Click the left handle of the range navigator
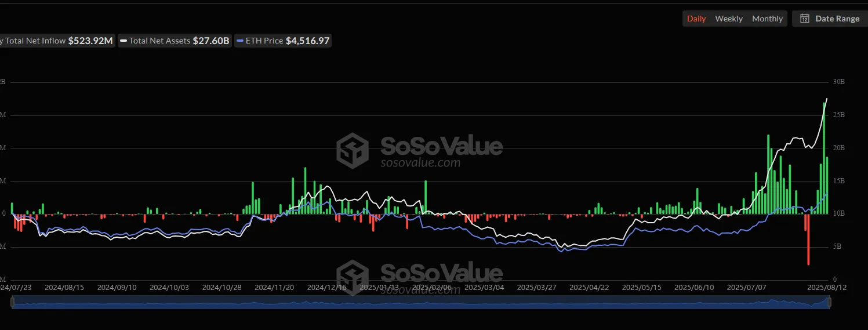Screen dimensions: 868x330 [x=12, y=302]
